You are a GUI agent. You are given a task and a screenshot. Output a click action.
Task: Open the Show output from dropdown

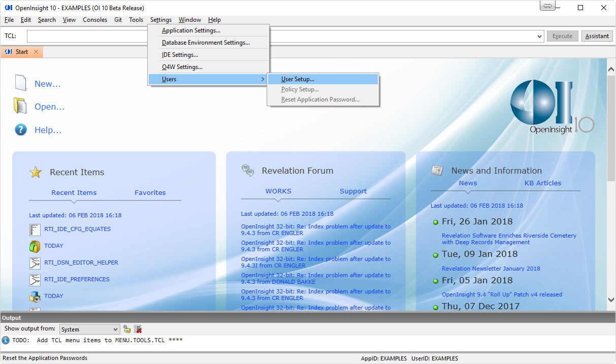pos(90,329)
